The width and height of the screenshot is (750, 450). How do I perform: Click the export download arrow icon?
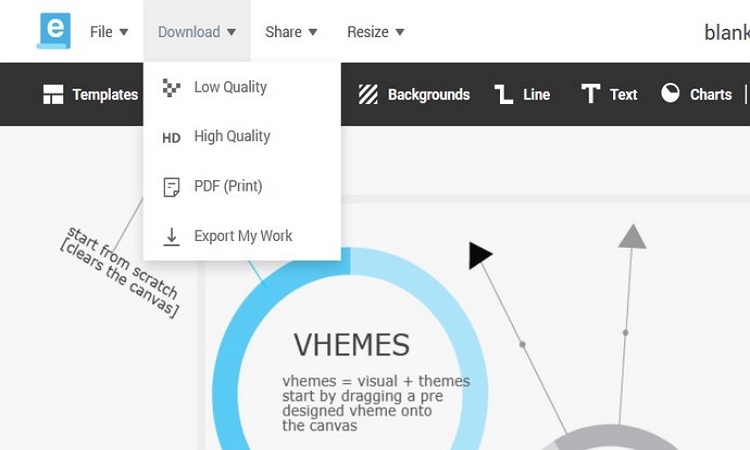point(171,237)
